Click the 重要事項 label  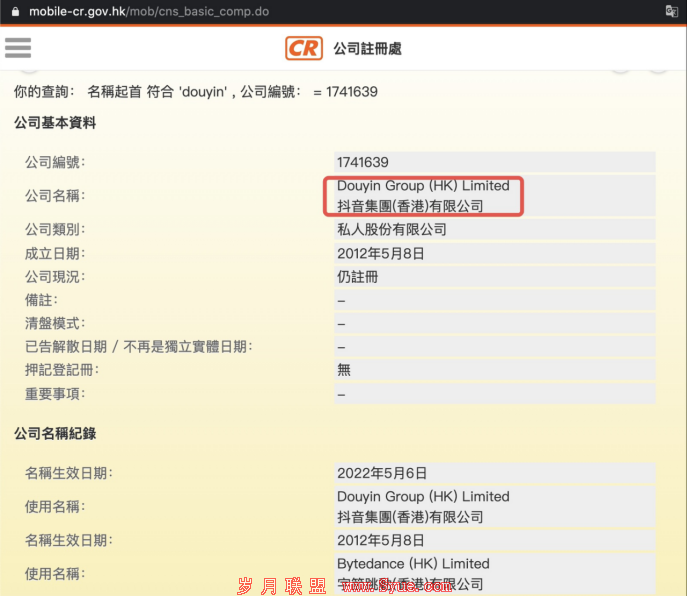pos(55,394)
